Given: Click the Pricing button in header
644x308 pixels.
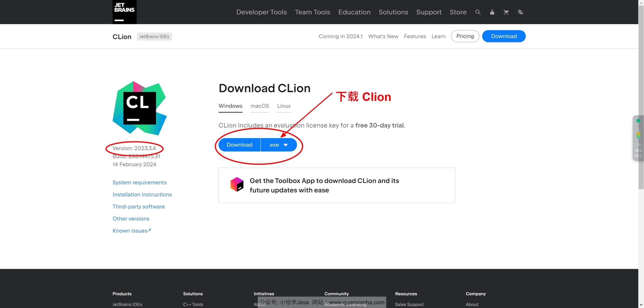Looking at the screenshot, I should (465, 36).
